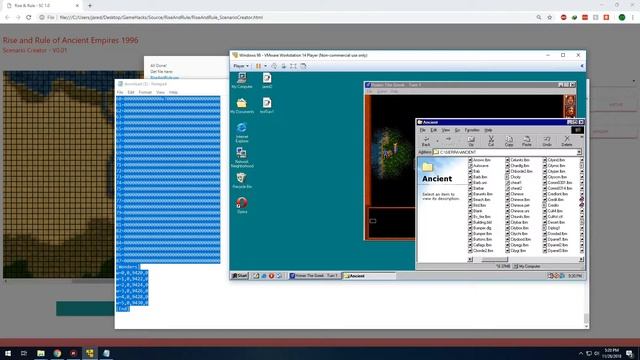The width and height of the screenshot is (640, 360).
Task: Bookmark this page with the star icon
Action: coord(549,18)
